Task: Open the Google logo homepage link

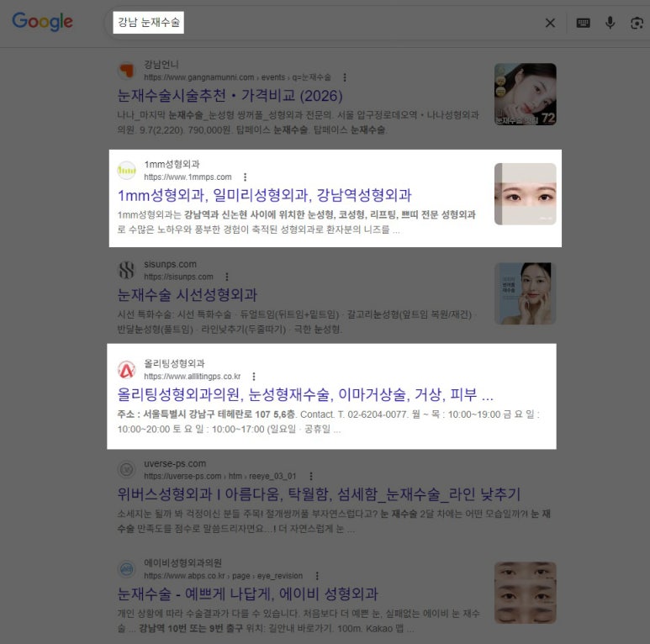Action: 42,22
